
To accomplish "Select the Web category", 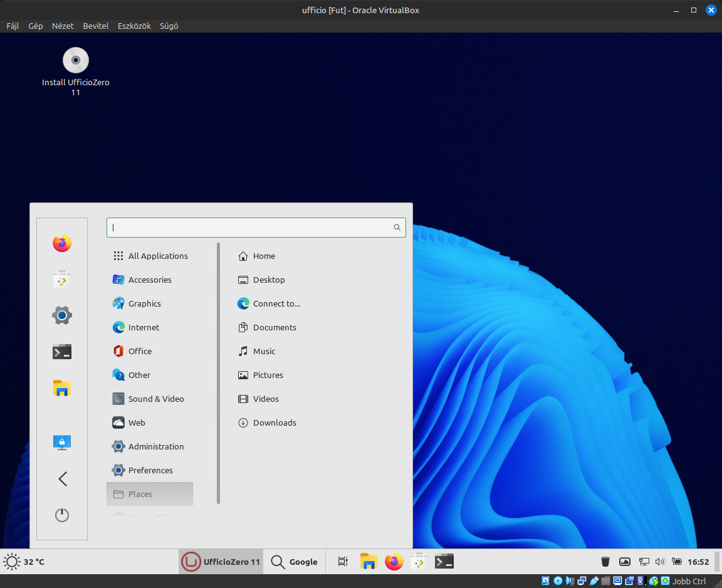I will (x=150, y=423).
